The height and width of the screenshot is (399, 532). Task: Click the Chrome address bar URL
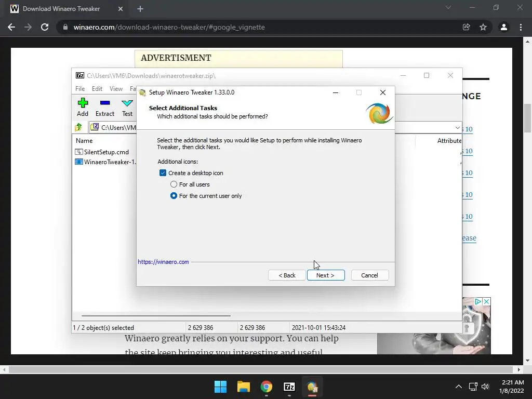tap(169, 27)
